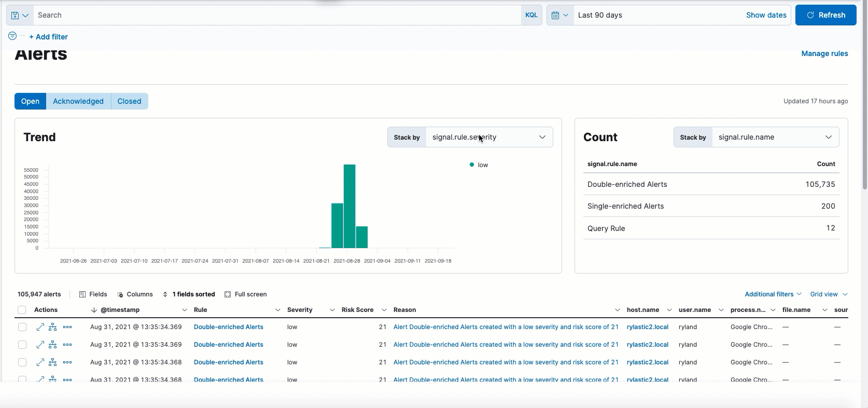
Task: Click the filter options icon beside Add filter
Action: pyautogui.click(x=12, y=36)
